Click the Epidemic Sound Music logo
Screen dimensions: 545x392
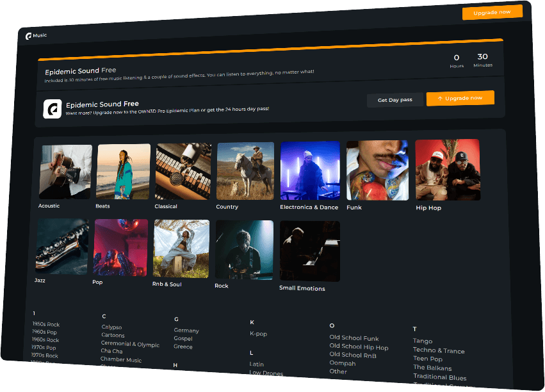[36, 35]
